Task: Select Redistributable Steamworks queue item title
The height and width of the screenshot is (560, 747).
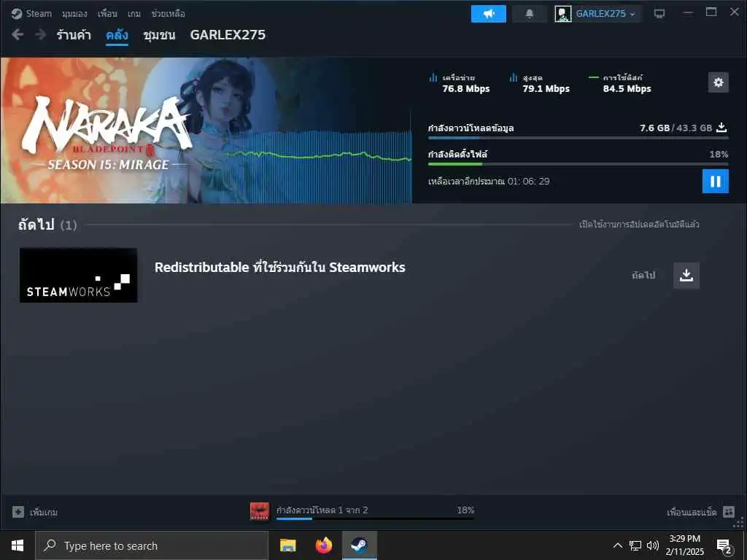Action: tap(279, 268)
